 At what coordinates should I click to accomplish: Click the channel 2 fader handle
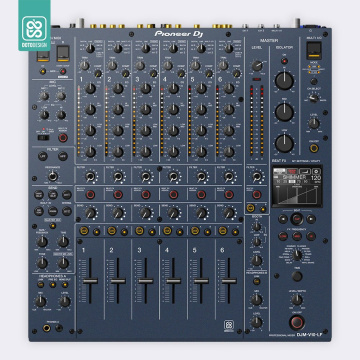[x=118, y=281]
